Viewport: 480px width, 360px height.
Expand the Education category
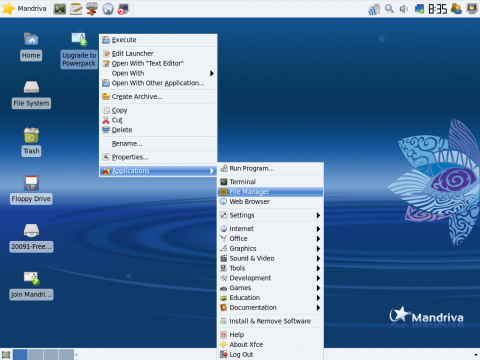270,298
